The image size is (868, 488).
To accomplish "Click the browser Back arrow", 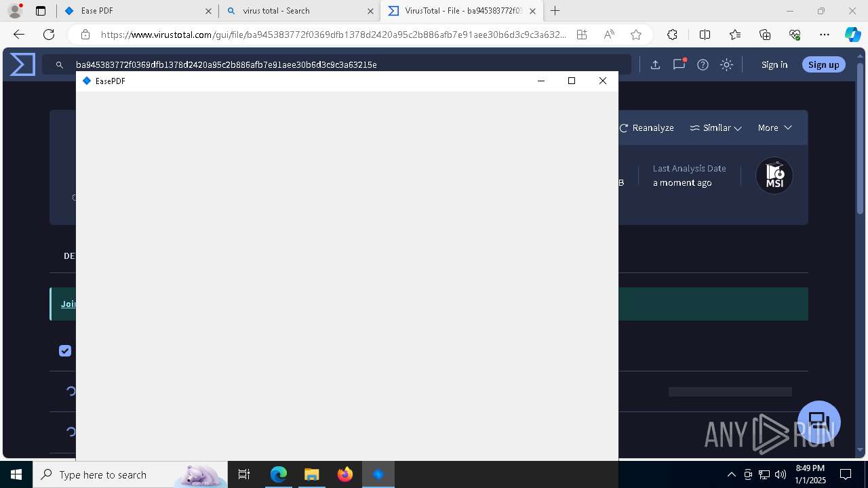I will (x=19, y=35).
